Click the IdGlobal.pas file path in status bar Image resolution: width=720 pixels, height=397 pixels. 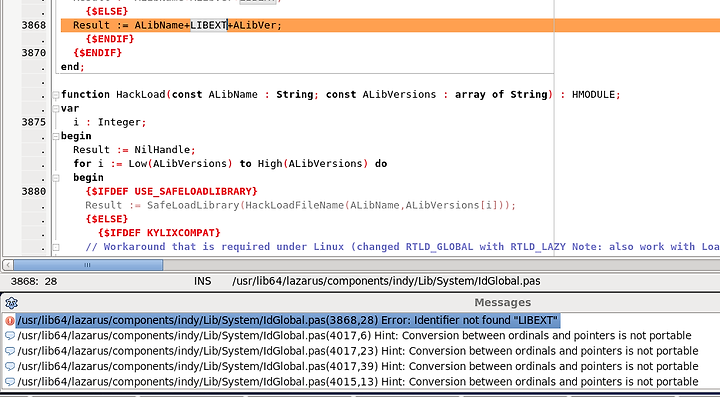coord(386,281)
